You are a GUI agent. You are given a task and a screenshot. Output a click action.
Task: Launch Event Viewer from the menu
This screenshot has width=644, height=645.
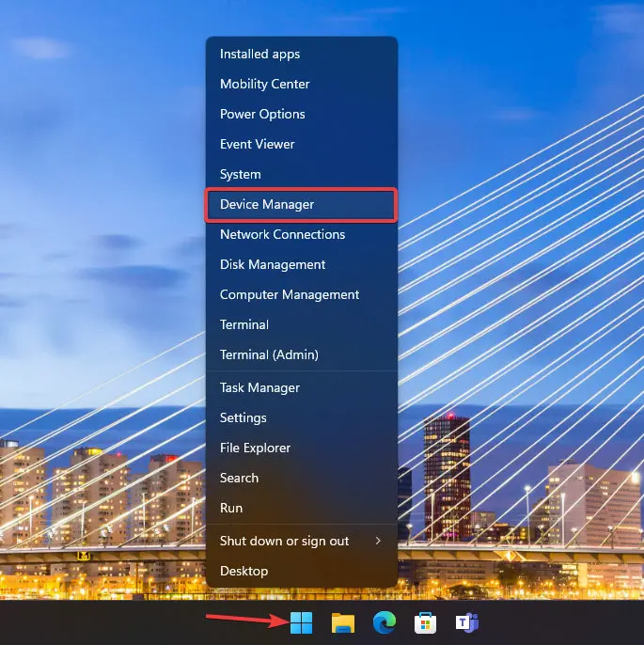258,144
